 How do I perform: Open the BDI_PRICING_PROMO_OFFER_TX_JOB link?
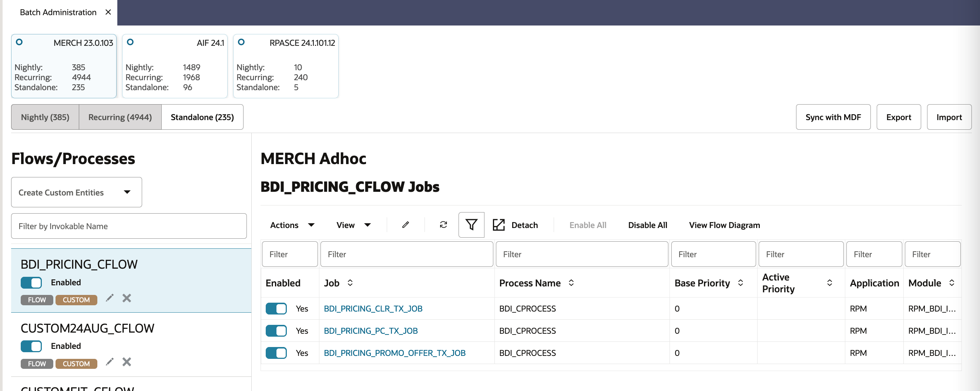click(395, 353)
